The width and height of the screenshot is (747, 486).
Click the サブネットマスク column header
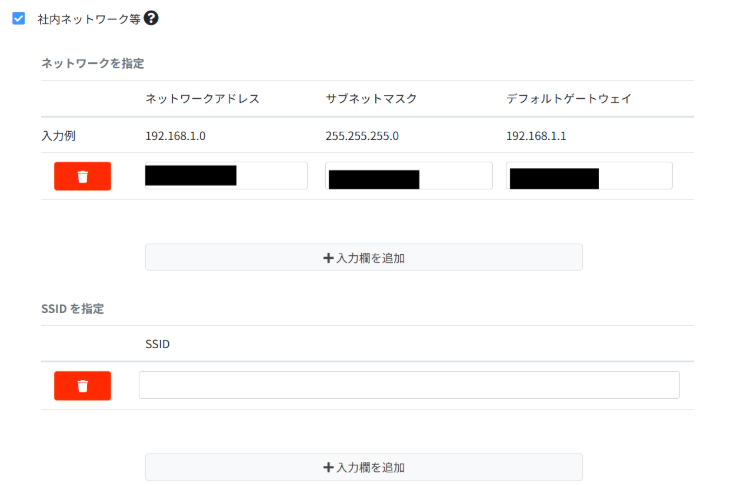371,98
